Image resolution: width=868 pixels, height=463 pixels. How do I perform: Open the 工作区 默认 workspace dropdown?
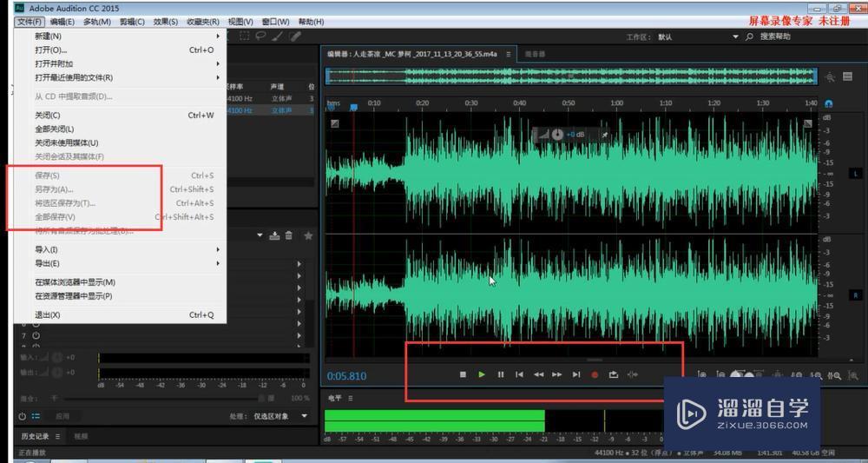point(698,36)
